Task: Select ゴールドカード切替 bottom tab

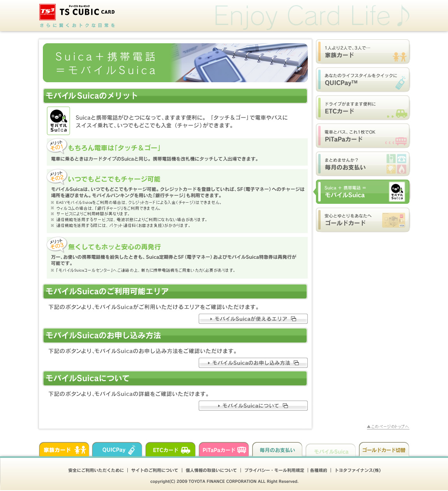Action: [384, 450]
